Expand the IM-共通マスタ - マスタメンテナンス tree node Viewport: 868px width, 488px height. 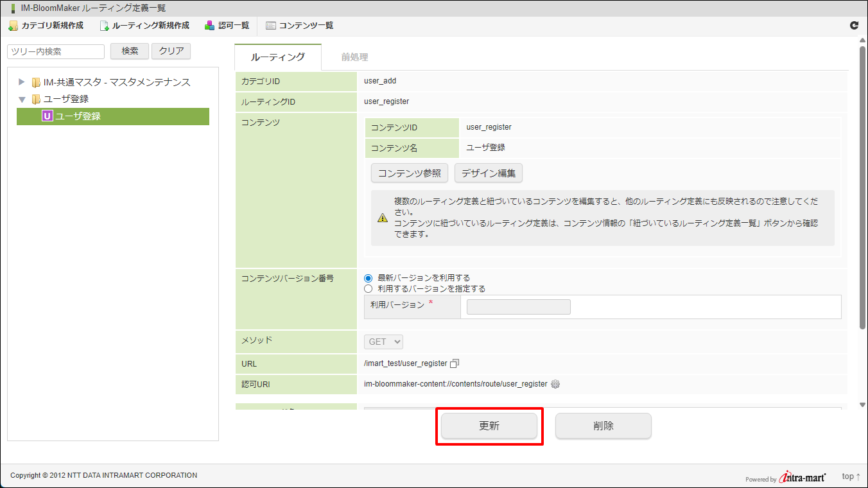(x=22, y=82)
